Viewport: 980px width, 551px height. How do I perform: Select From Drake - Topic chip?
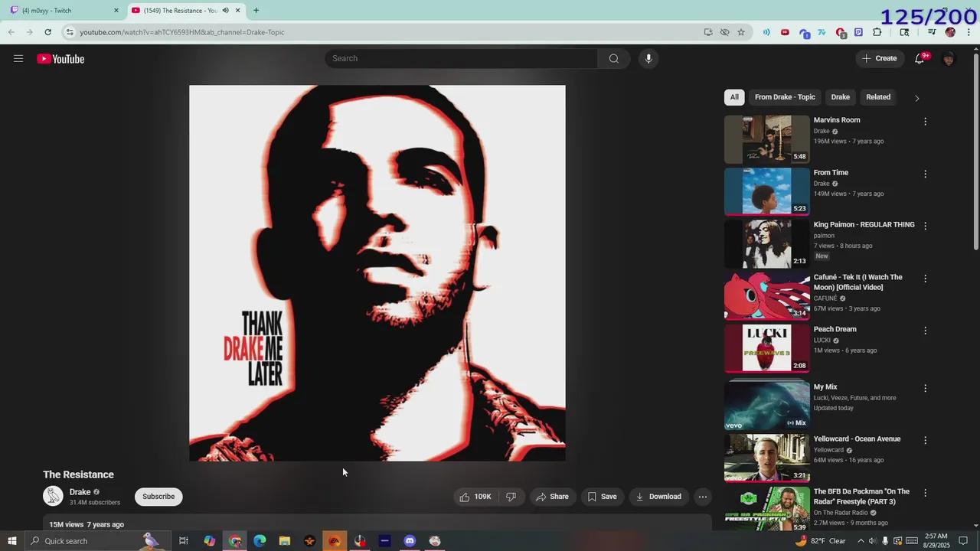coord(785,97)
